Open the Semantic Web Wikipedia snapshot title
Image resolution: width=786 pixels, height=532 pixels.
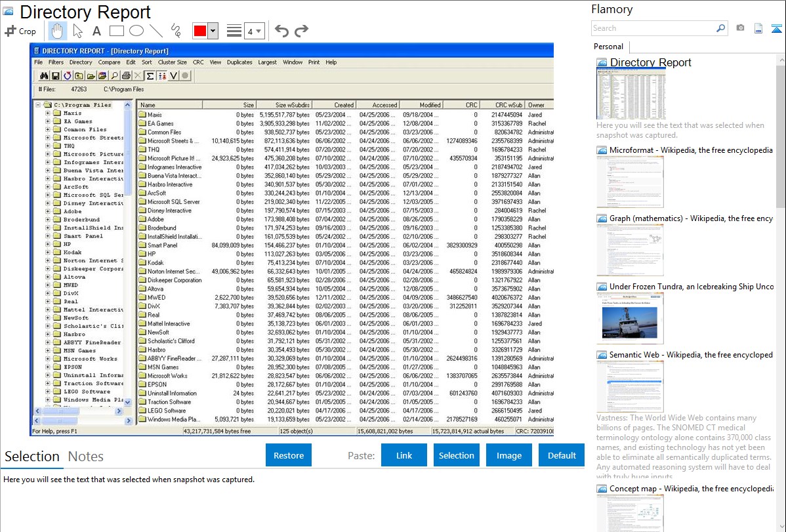coord(691,355)
